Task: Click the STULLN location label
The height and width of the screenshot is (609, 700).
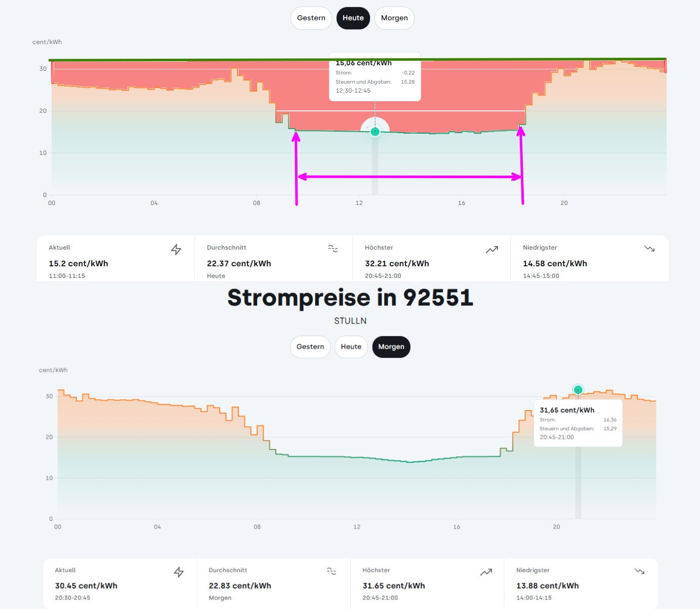Action: coord(350,321)
